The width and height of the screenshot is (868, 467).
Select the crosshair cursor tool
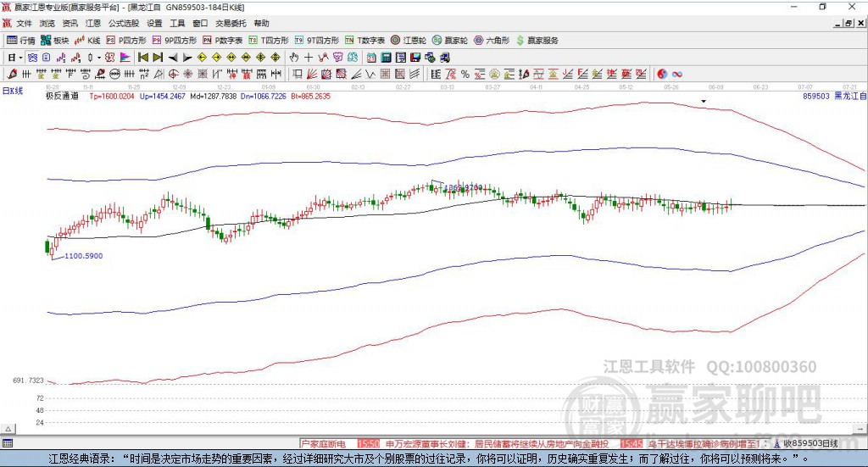pos(309,58)
